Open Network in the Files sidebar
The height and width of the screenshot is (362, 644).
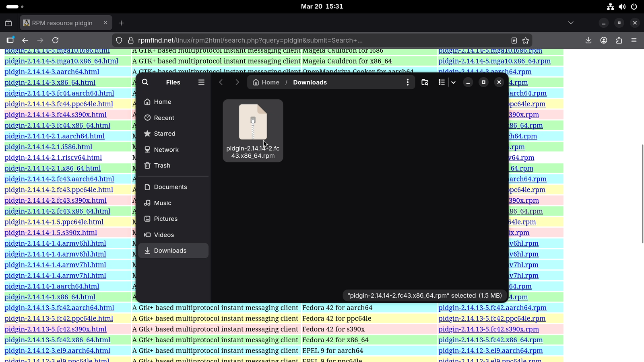click(x=173, y=150)
